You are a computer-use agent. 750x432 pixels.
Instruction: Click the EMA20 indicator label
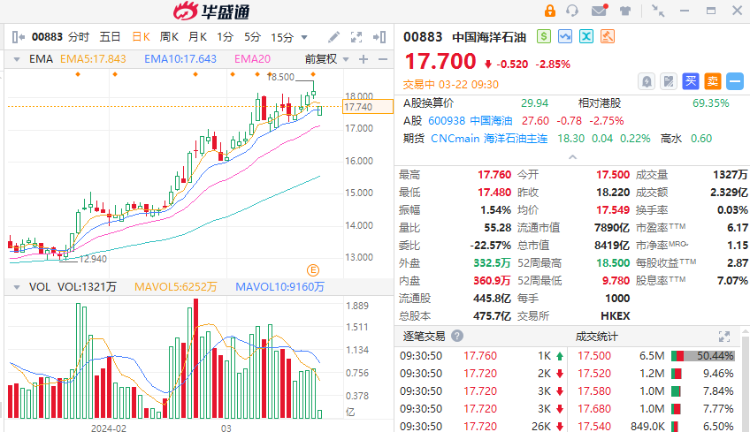click(x=253, y=59)
